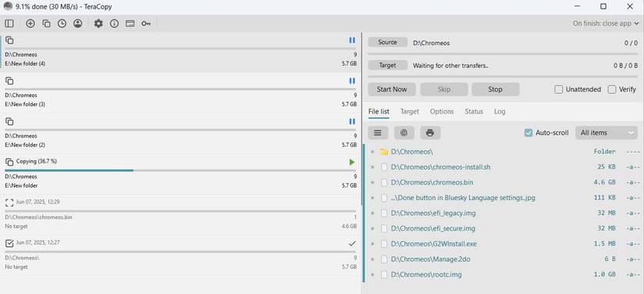Pause transfer to E:\New folder (2)

(x=352, y=121)
